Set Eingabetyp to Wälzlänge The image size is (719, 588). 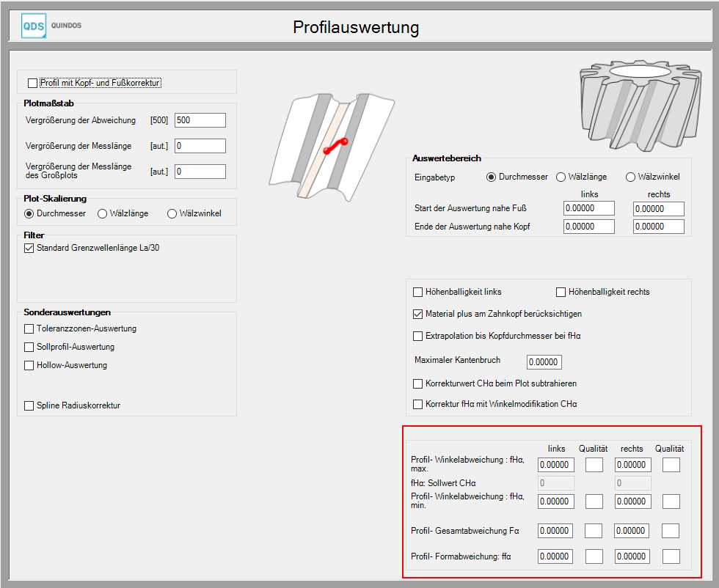click(x=561, y=177)
